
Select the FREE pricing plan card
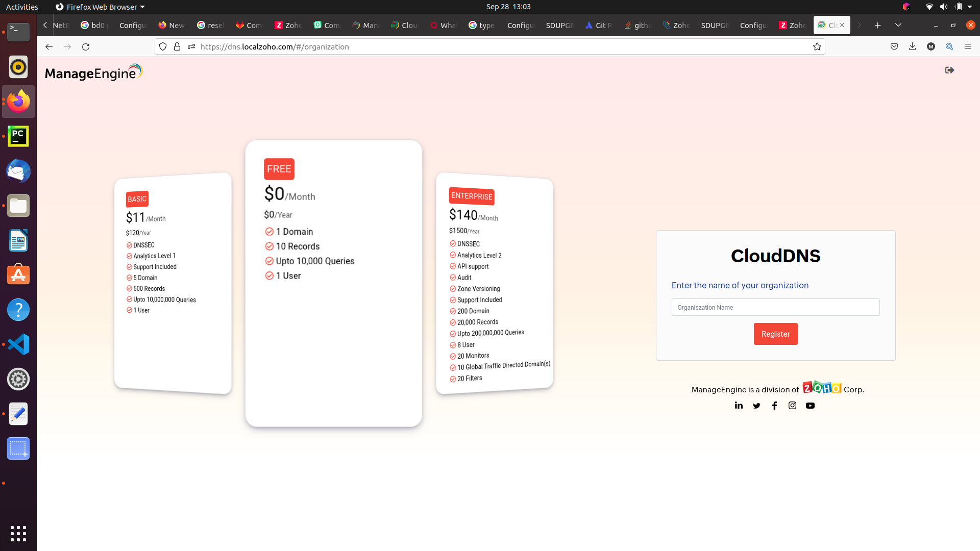(x=333, y=283)
